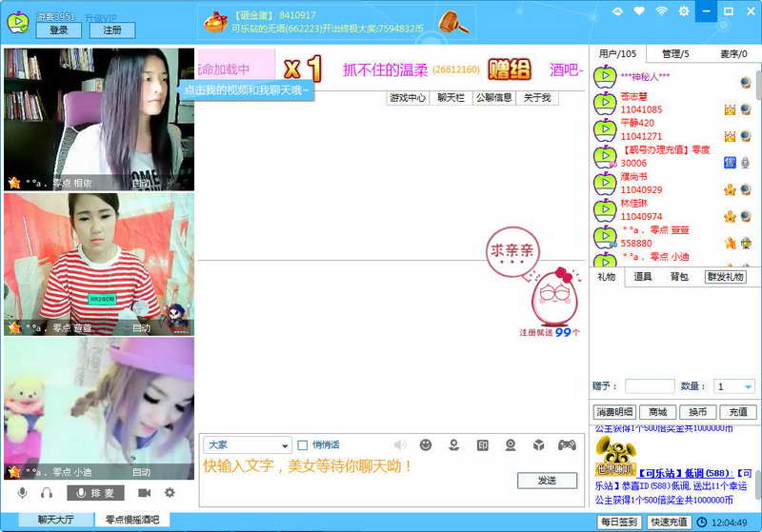The width and height of the screenshot is (762, 532).
Task: Click the speaker volume icon in chat toolbar
Action: (400, 444)
